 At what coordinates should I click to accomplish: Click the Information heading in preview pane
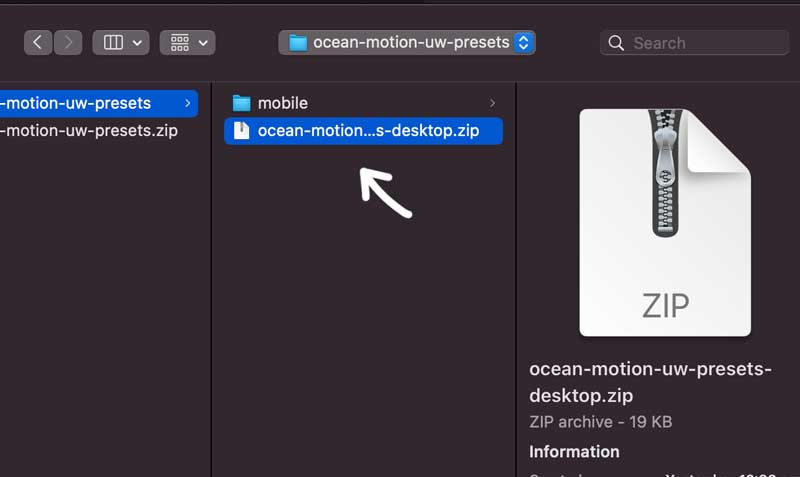point(574,451)
